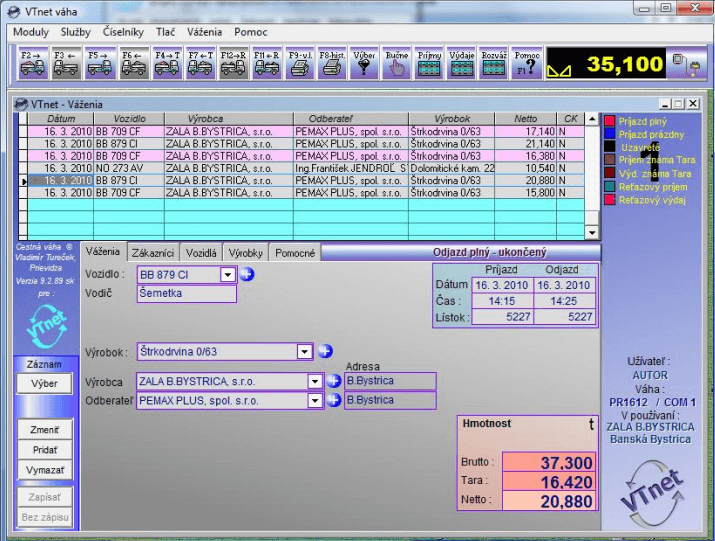The width and height of the screenshot is (715, 541).
Task: Click the Bez zápisu button
Action: pyautogui.click(x=45, y=517)
